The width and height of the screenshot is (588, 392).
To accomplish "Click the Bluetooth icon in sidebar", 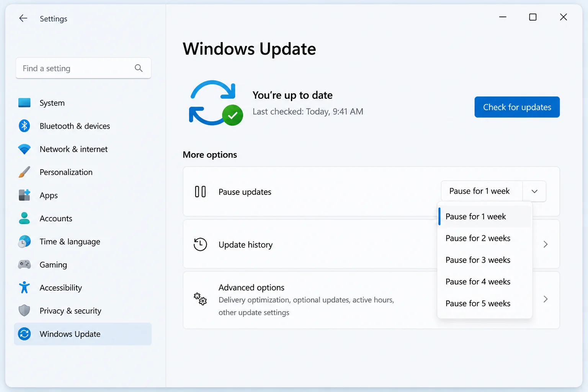I will 24,126.
